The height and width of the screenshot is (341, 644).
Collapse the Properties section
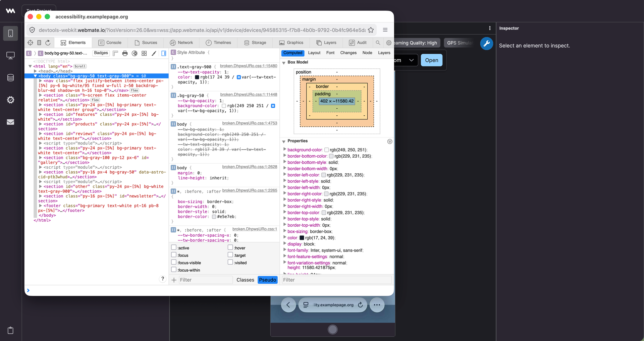tap(284, 141)
